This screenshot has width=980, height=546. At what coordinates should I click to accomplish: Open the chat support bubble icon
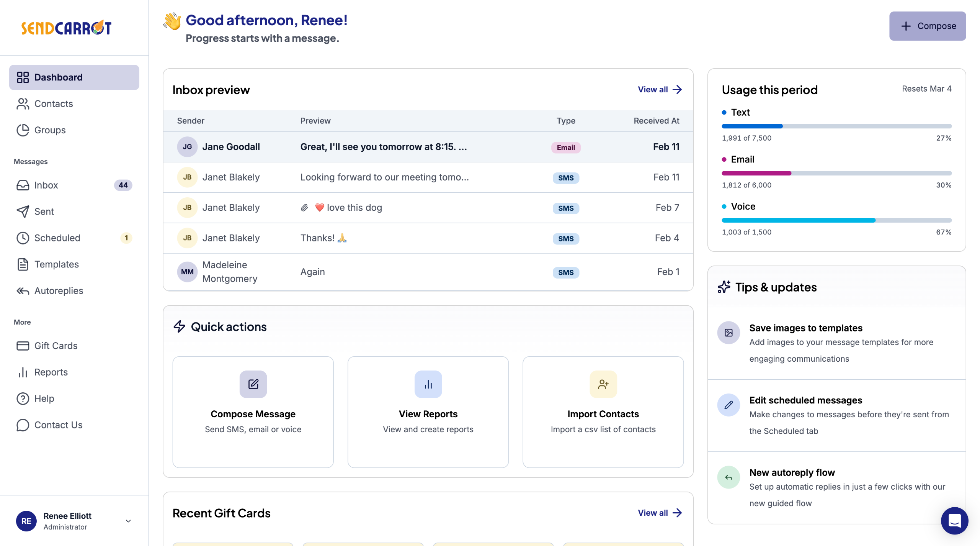pyautogui.click(x=954, y=520)
